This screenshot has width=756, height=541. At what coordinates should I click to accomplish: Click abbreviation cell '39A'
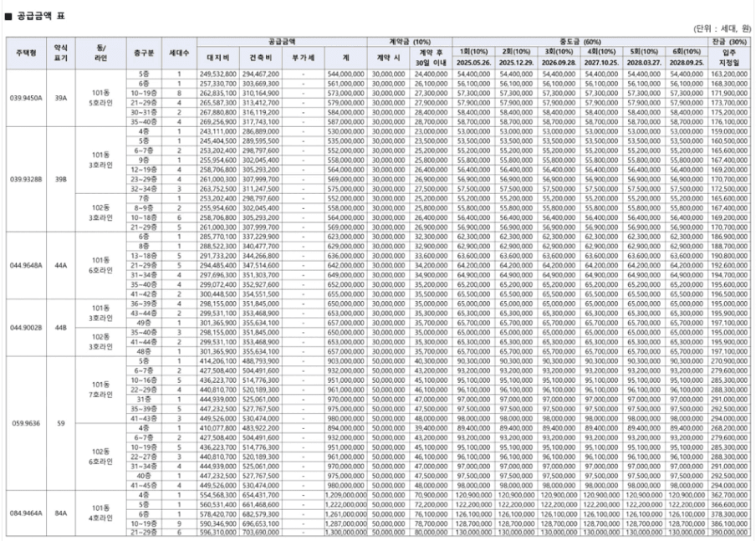pyautogui.click(x=61, y=98)
